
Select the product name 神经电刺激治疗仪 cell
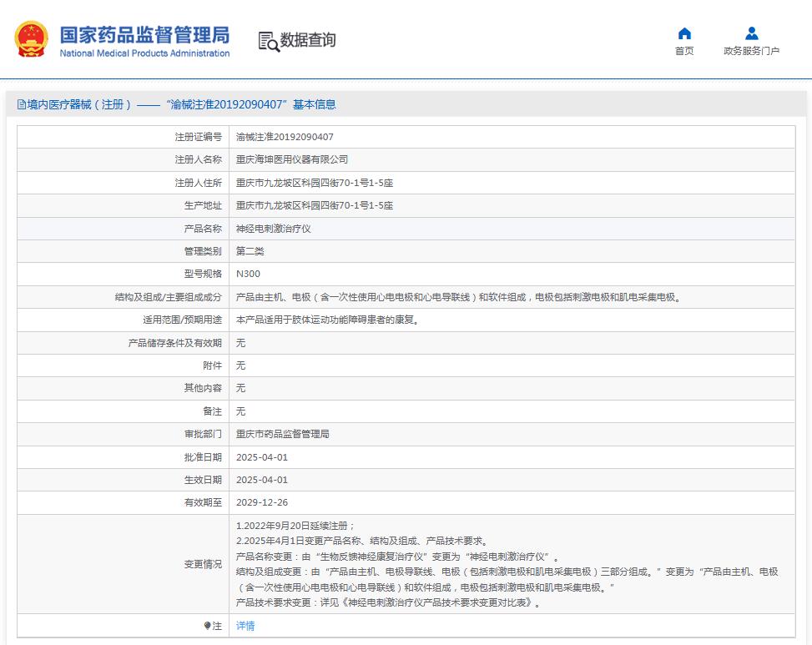[274, 229]
